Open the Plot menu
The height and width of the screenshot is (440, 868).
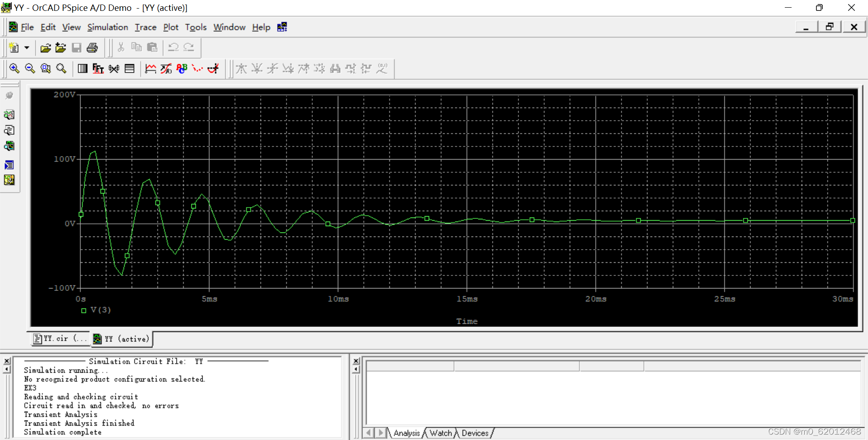pos(171,27)
